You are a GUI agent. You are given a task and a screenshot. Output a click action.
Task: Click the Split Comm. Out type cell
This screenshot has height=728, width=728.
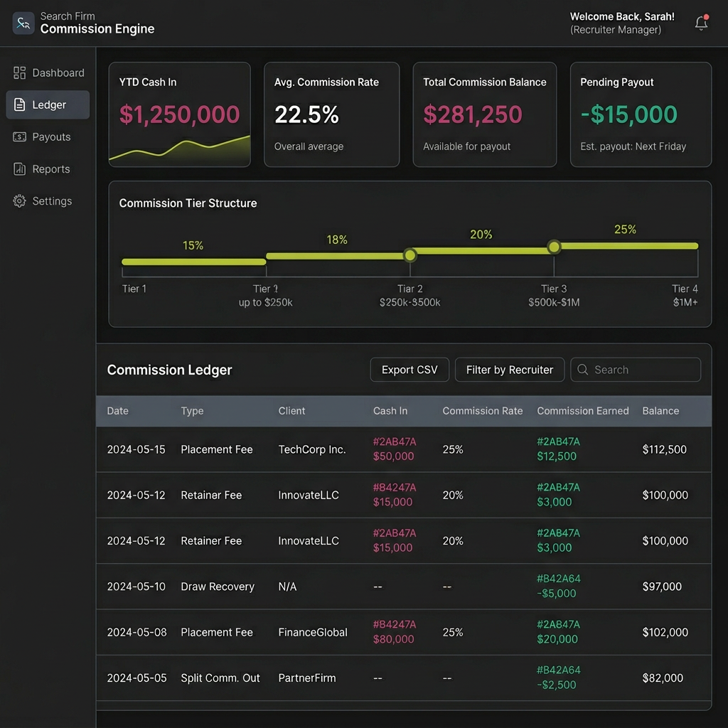point(220,678)
